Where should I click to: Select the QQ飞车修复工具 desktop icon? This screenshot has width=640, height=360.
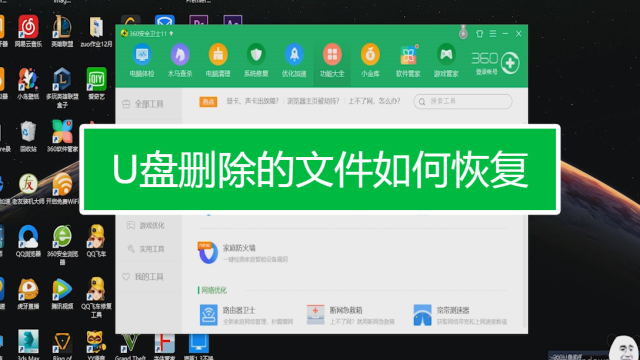tap(96, 297)
